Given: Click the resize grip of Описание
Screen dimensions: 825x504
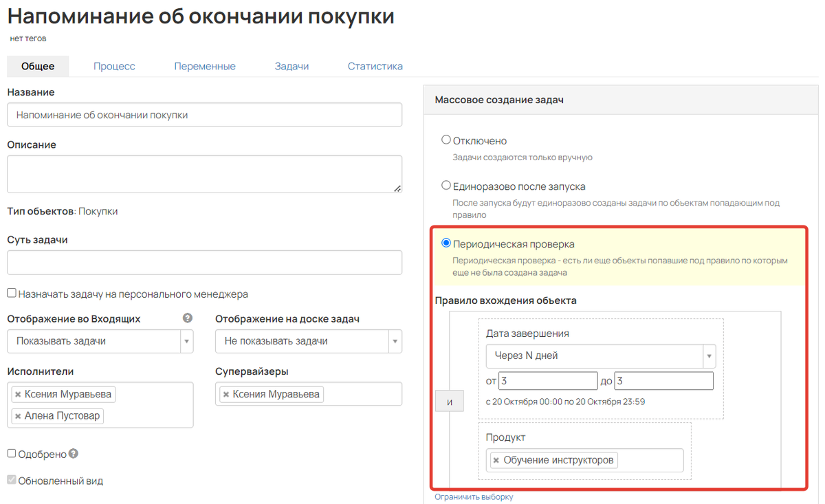Looking at the screenshot, I should [397, 188].
